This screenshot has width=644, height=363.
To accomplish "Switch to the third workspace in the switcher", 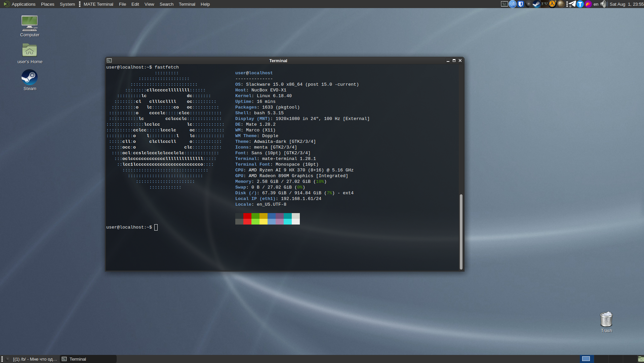I will tap(615, 359).
